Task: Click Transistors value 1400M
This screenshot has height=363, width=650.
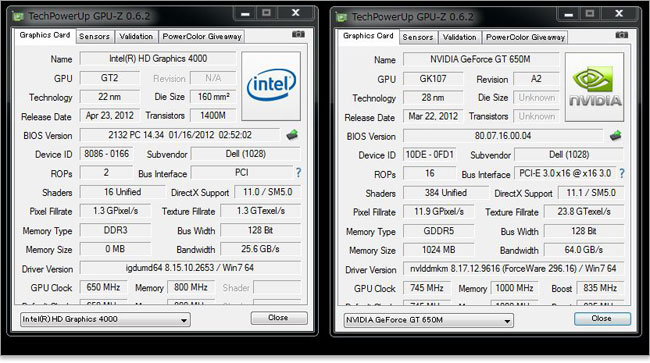Action: [213, 116]
